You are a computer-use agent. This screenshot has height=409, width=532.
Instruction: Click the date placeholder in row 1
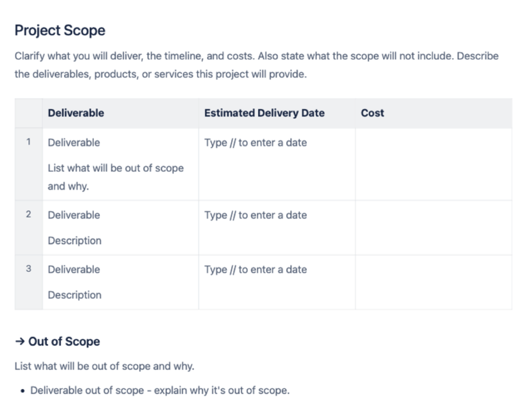click(255, 142)
